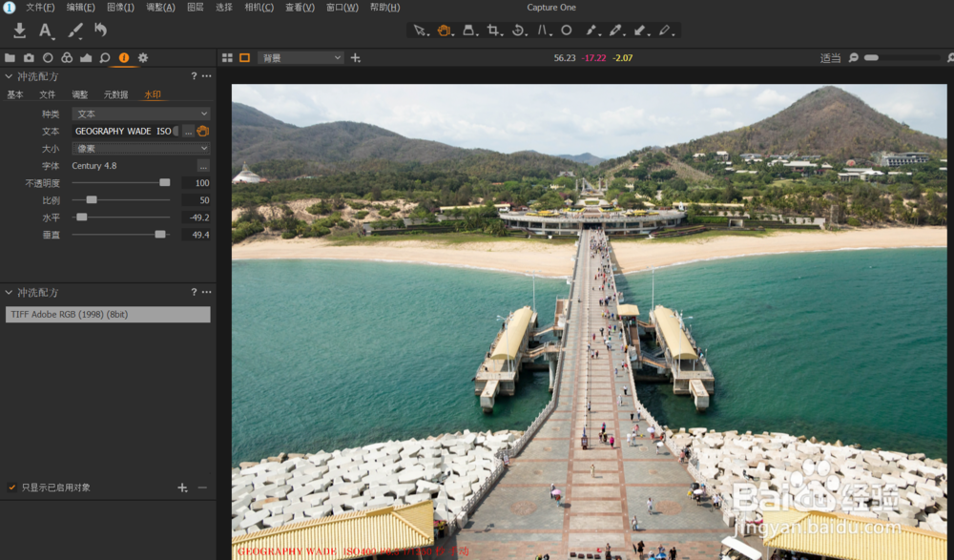The width and height of the screenshot is (954, 560).
Task: Open the gear Batch tool tab
Action: (x=143, y=58)
